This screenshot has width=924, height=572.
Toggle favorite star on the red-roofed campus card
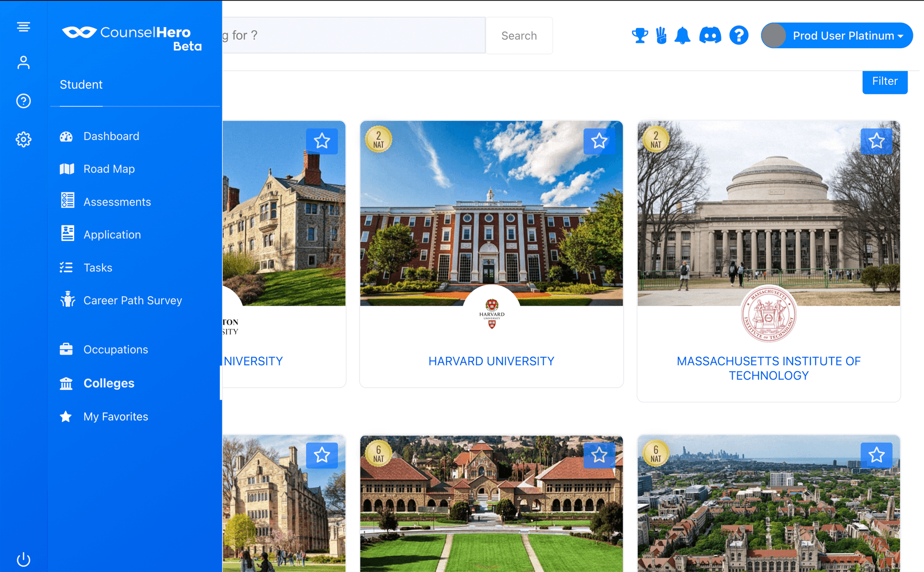[599, 455]
